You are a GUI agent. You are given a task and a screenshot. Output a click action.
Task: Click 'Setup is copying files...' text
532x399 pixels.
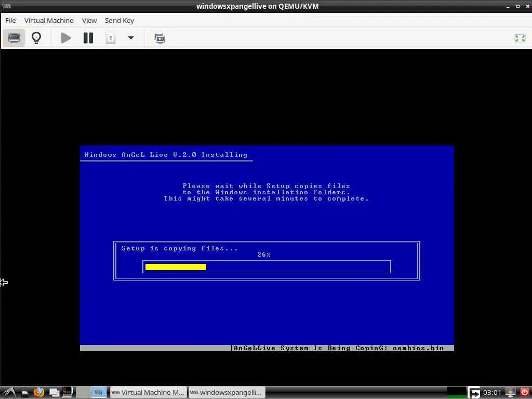tap(180, 248)
